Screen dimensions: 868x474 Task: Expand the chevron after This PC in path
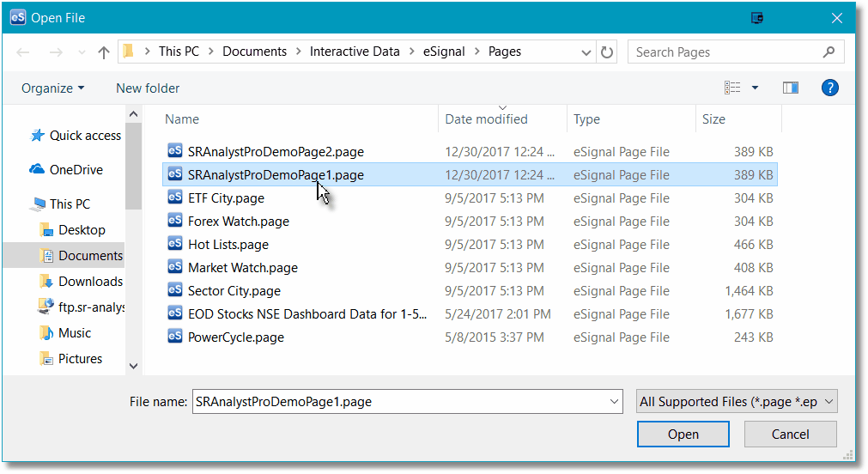point(211,52)
